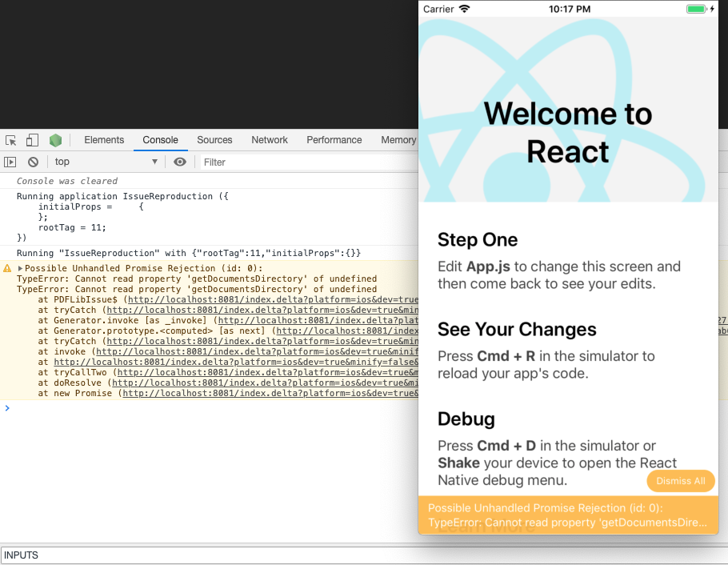Open the new Promise stack trace link
This screenshot has width=728, height=565.
pyautogui.click(x=270, y=393)
